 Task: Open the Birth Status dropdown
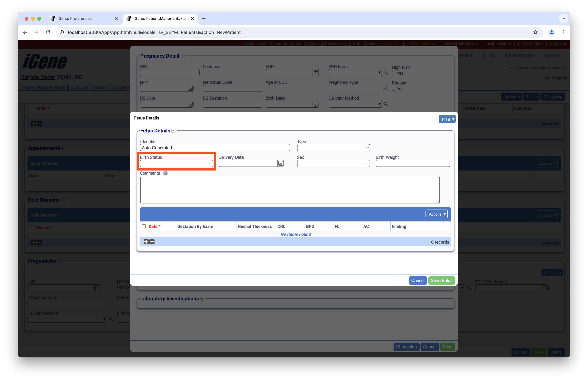[176, 163]
